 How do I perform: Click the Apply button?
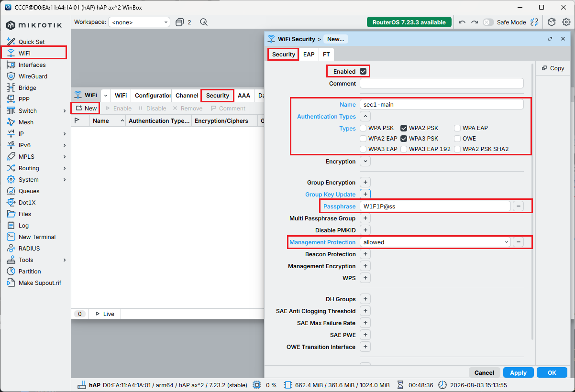[x=518, y=372]
